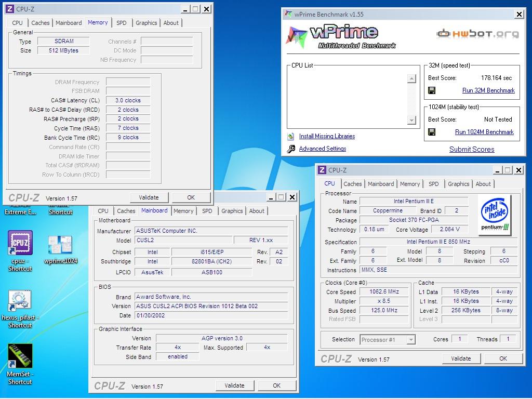Click CPU List scroll down arrow

tap(411, 120)
